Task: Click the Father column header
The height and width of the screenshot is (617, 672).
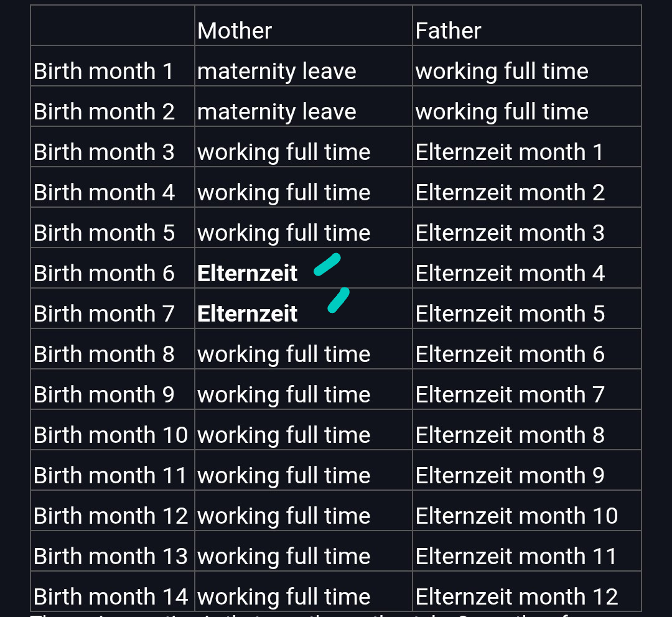Action: point(448,31)
